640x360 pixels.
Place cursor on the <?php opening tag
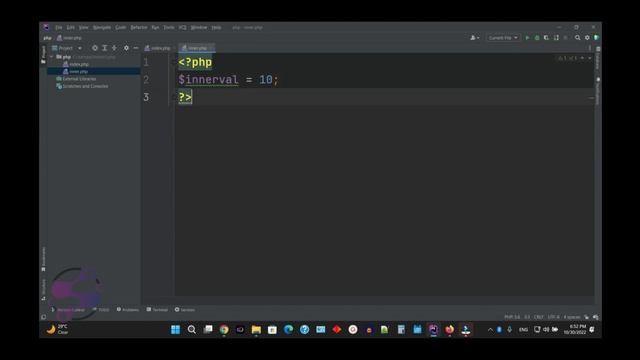click(x=195, y=62)
